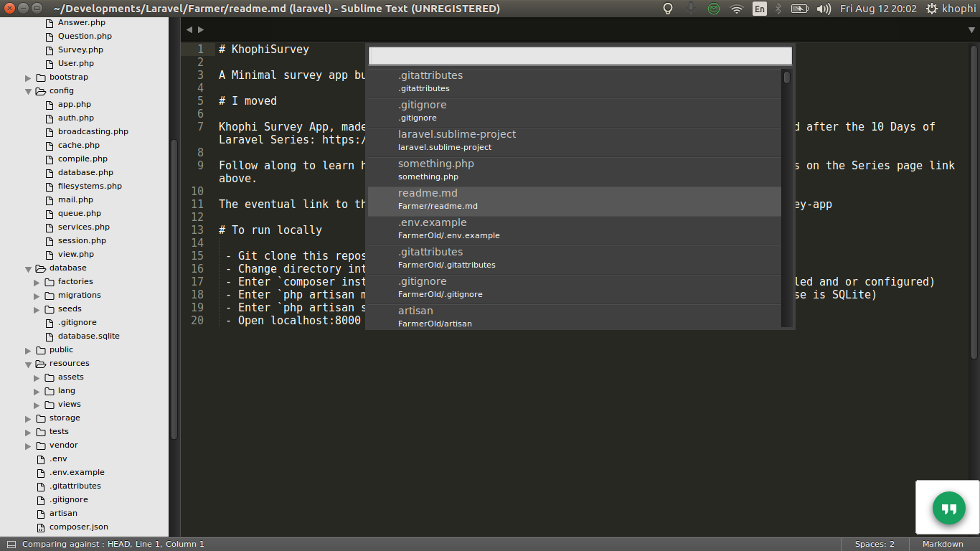Open tab list dropdown arrow at top right

[971, 29]
